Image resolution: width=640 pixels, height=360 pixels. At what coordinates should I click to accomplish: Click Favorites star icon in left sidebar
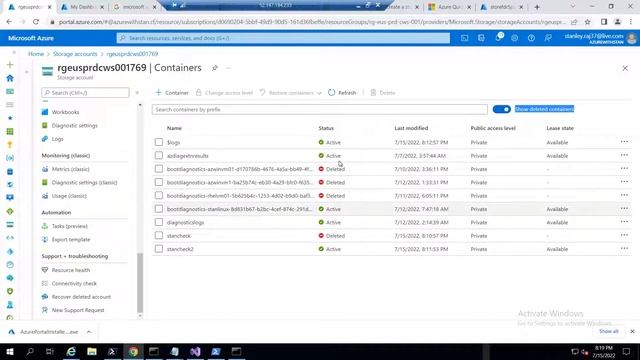point(10,118)
